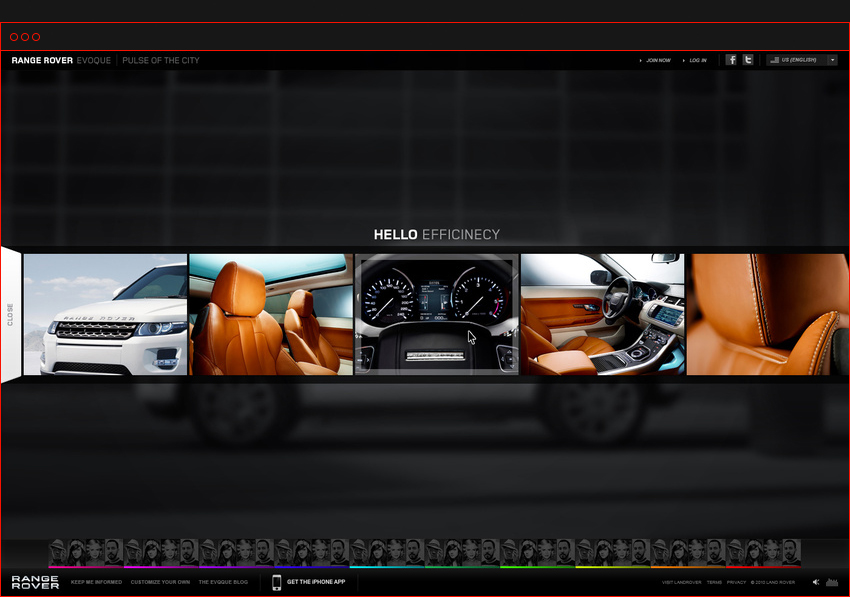850x597 pixels.
Task: Open the Facebook page icon
Action: 731,60
